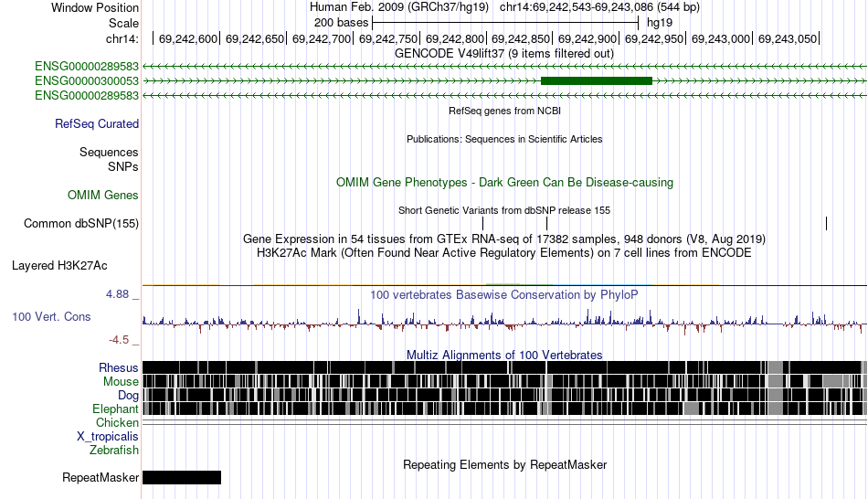Screen dimensions: 868x499
Task: Open the OMIM Genes track label
Action: (x=103, y=195)
